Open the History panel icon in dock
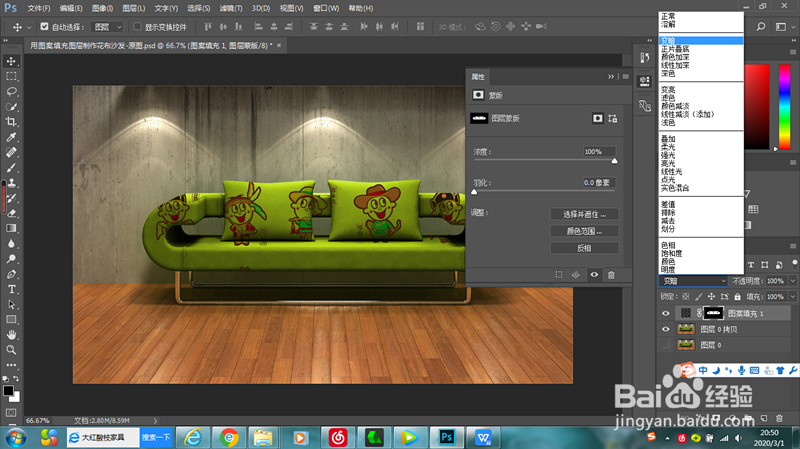 645,58
